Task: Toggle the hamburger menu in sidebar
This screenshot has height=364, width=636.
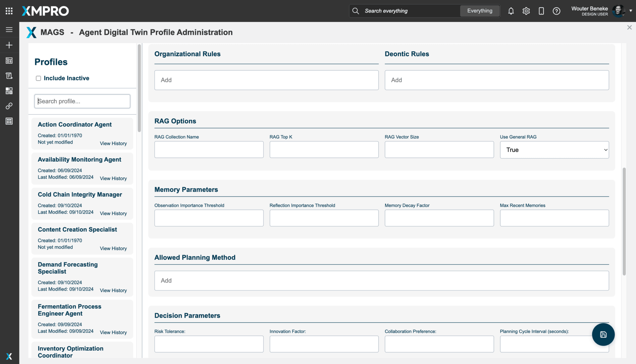Action: 9,30
